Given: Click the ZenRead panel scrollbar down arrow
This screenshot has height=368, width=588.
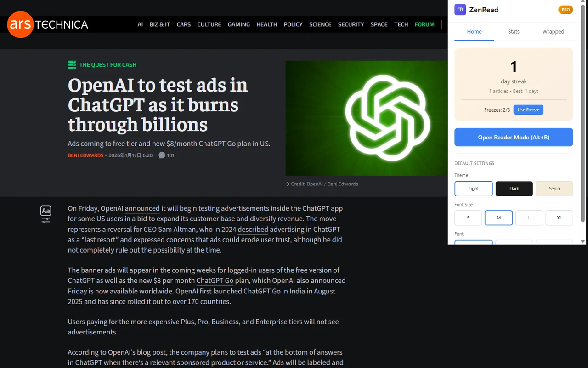Looking at the screenshot, I should 583,241.
